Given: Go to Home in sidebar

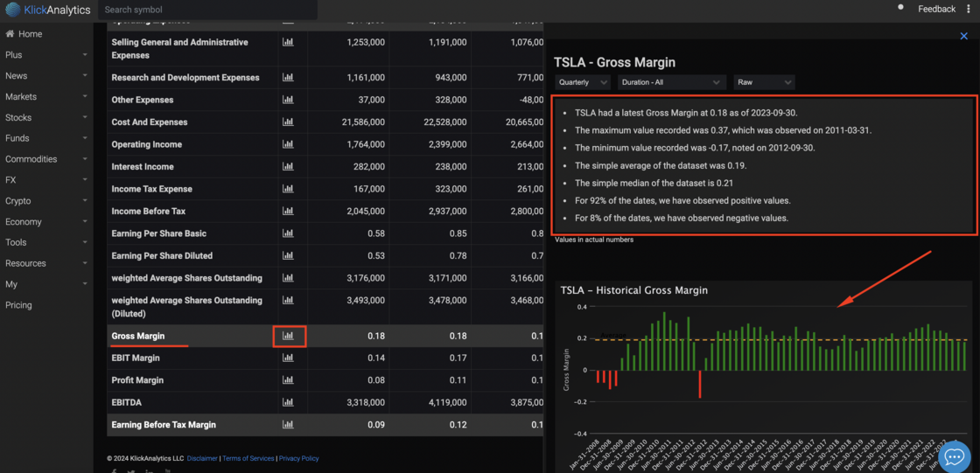Looking at the screenshot, I should coord(24,34).
